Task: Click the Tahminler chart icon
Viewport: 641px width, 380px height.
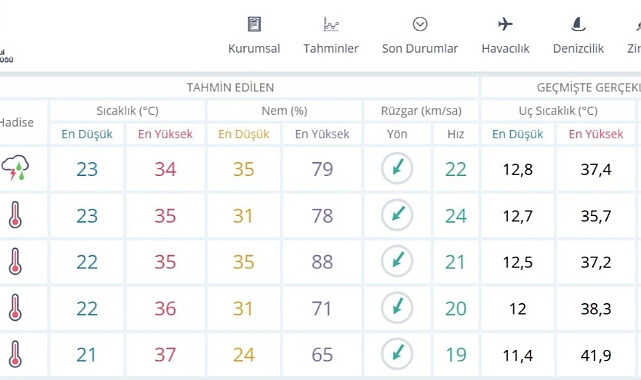Action: click(331, 24)
